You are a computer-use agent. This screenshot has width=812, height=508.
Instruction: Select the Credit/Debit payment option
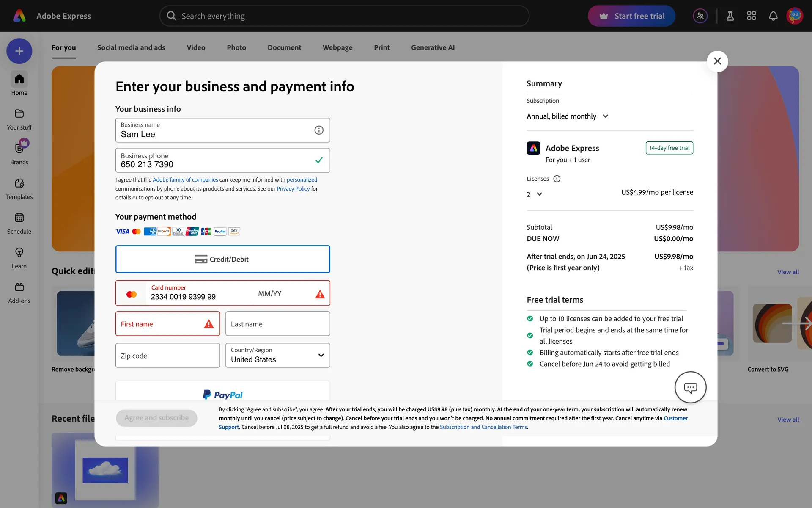[222, 259]
